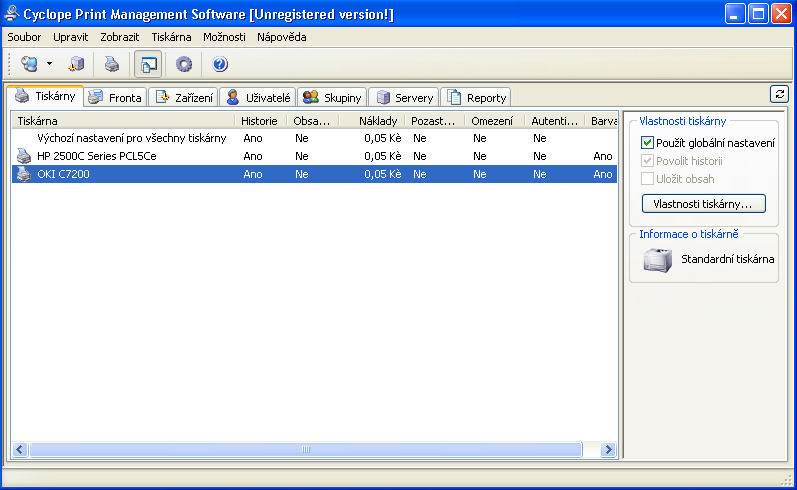
Task: Click the Standardní tiskárna label
Action: coord(727,259)
